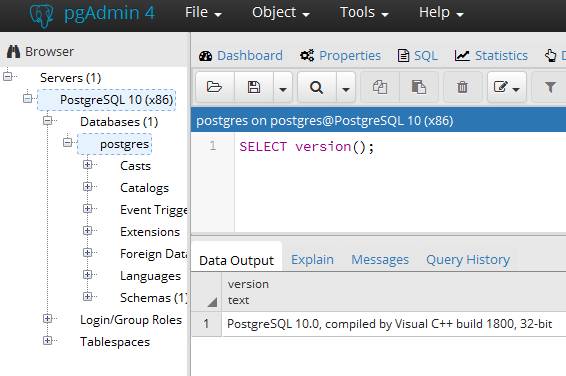Collapse the Servers (1) tree node
This screenshot has height=376, width=566.
8,76
